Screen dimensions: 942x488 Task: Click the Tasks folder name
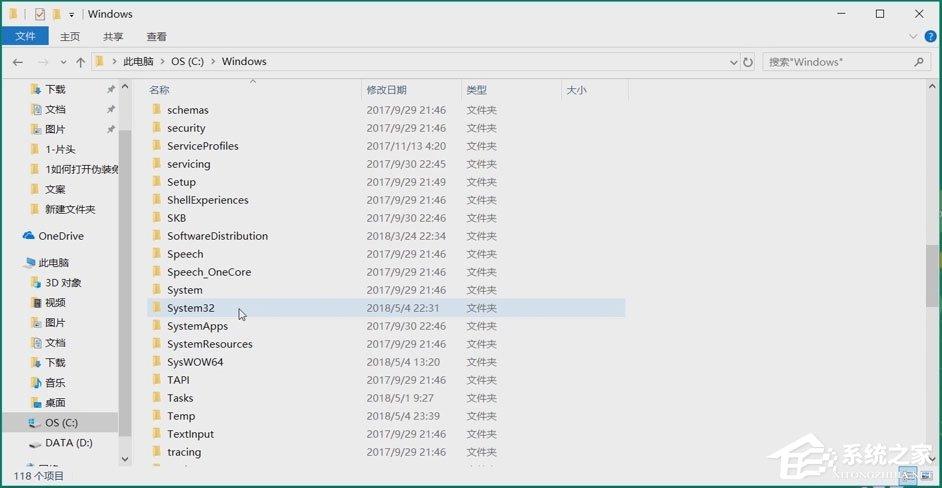[x=180, y=398]
